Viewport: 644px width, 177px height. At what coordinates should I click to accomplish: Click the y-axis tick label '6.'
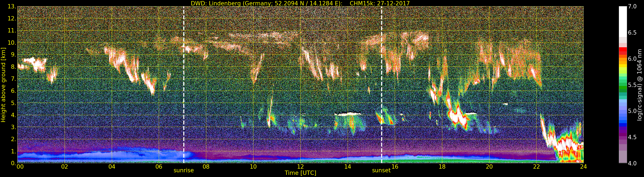click(x=14, y=91)
